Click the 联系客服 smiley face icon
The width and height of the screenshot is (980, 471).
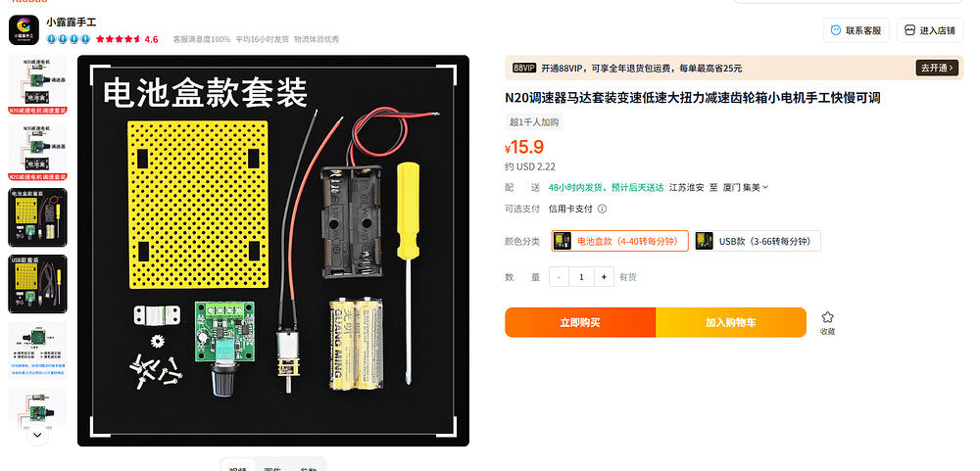click(x=836, y=30)
